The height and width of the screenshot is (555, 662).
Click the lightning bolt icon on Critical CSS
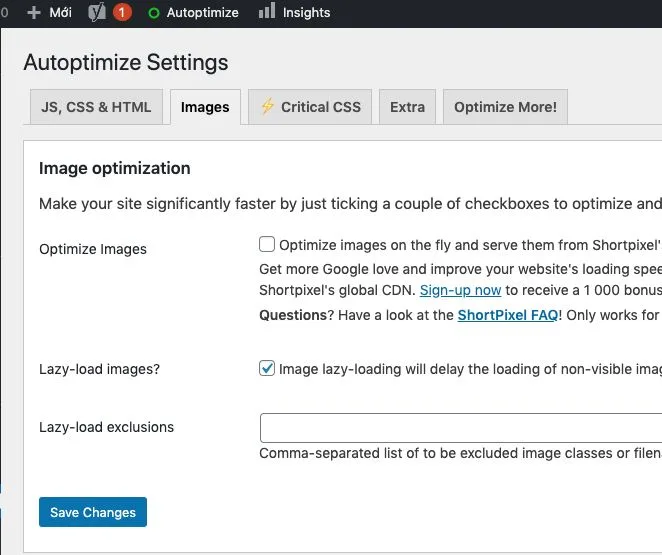(268, 106)
